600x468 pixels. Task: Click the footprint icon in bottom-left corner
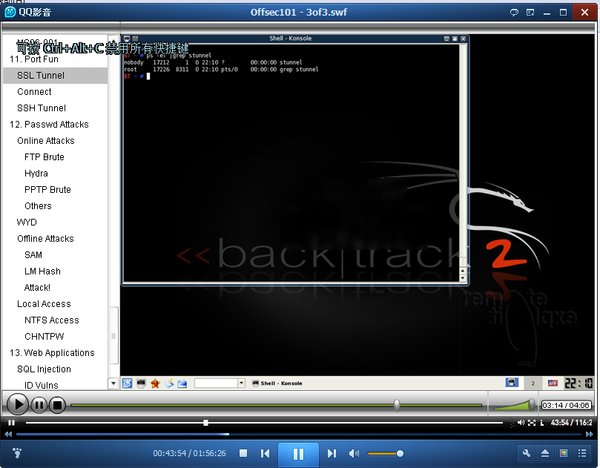[17, 453]
